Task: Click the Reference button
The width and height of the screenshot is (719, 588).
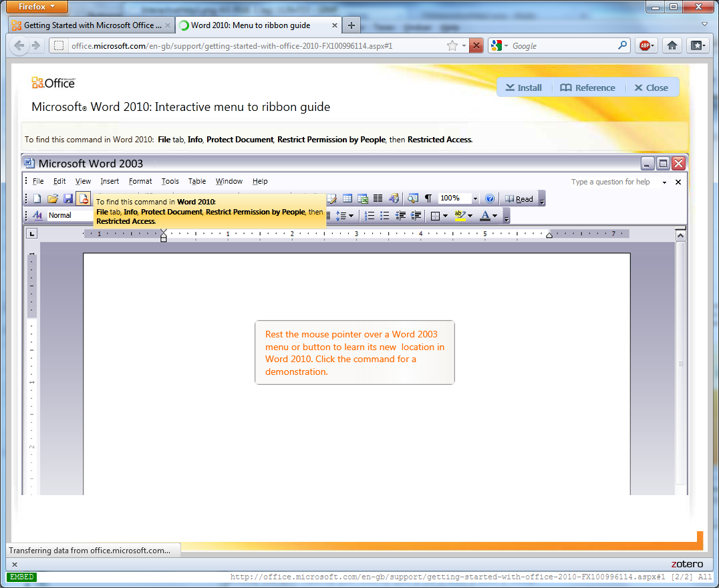Action: click(587, 88)
